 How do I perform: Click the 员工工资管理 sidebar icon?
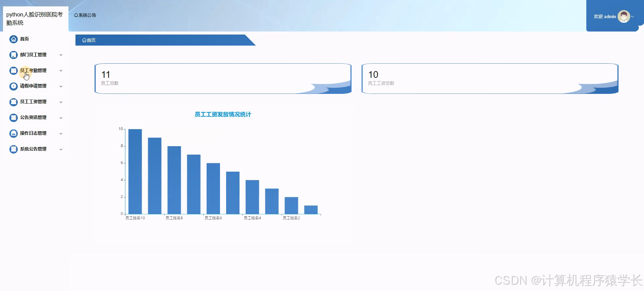pyautogui.click(x=13, y=102)
